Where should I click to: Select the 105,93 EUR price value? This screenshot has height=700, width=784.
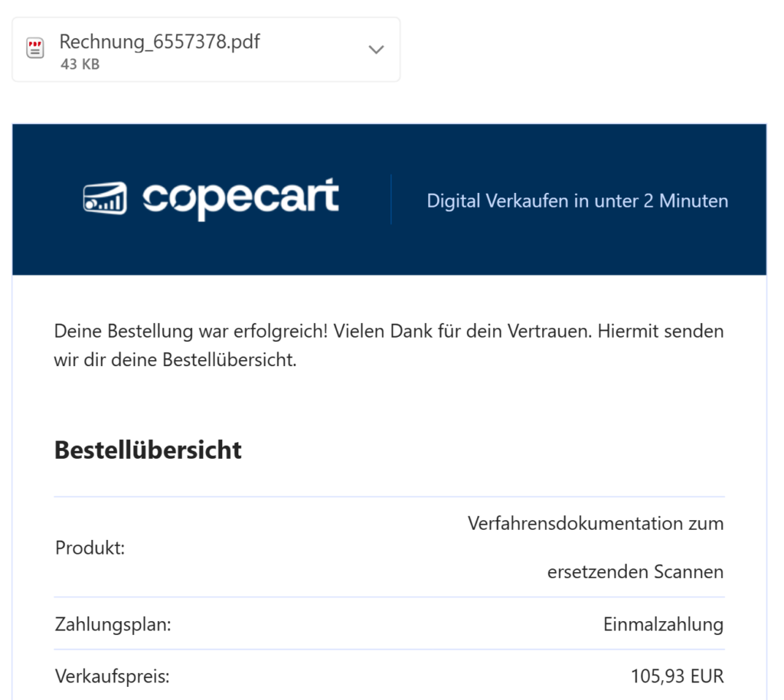tap(677, 676)
